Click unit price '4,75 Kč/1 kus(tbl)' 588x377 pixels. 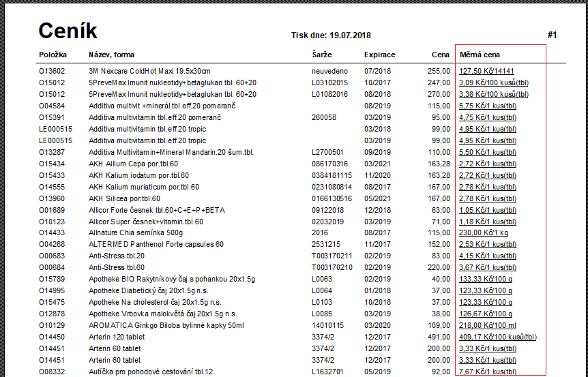(x=488, y=118)
